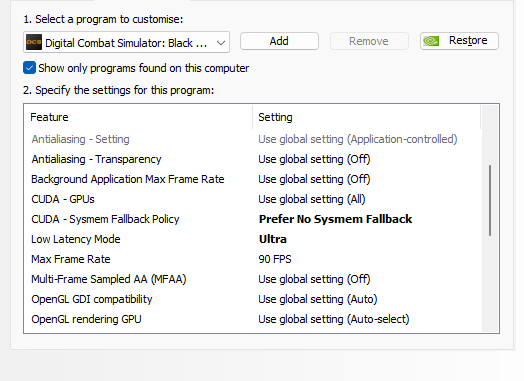The height and width of the screenshot is (381, 524).
Task: Select the Background Application Max Frame Rate row
Action: tap(253, 179)
